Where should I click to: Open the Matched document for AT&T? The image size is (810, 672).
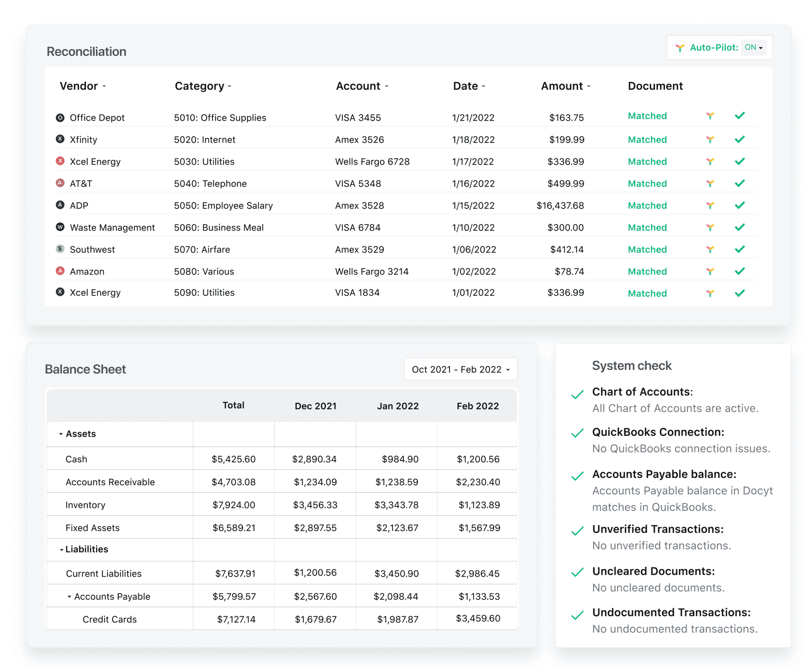click(x=647, y=184)
